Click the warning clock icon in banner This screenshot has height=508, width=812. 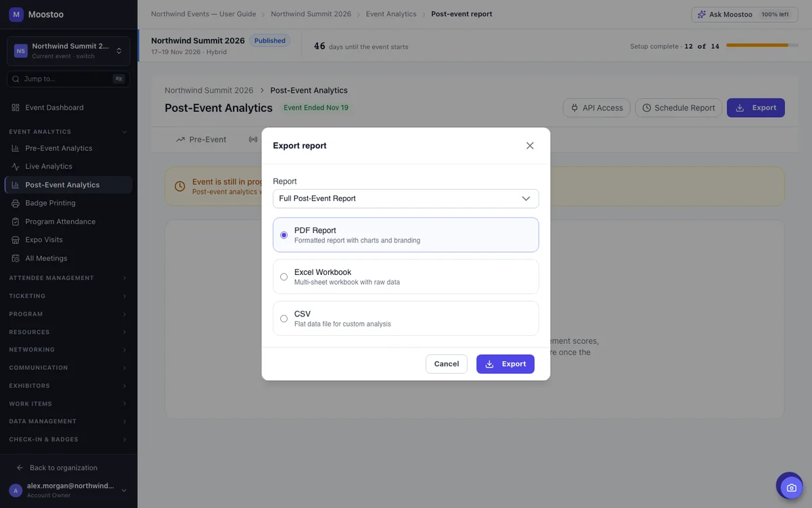coord(180,186)
